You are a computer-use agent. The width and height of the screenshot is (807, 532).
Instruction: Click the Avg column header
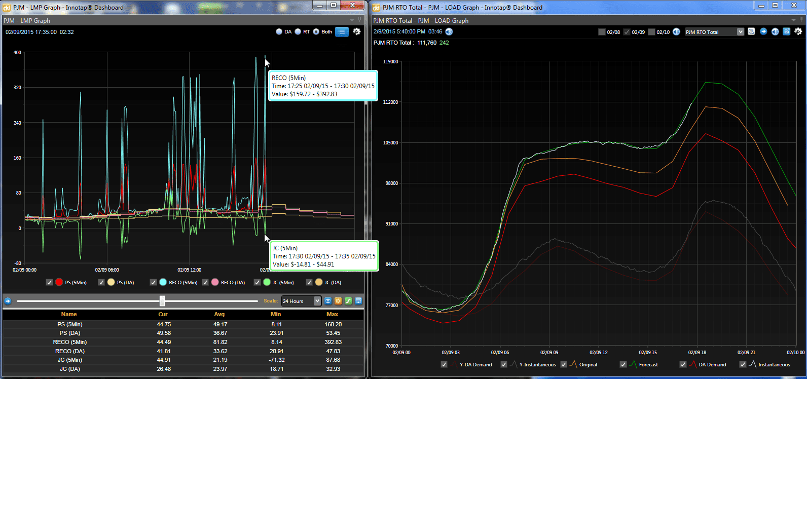coord(219,314)
